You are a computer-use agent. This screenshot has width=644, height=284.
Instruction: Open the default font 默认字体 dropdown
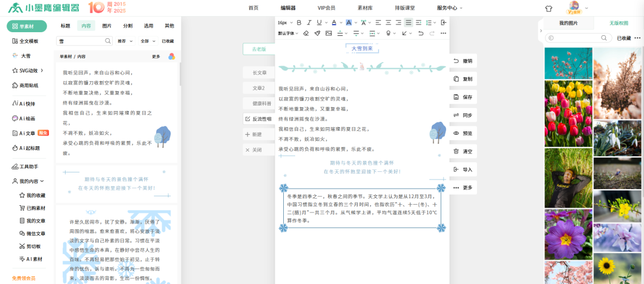(287, 33)
